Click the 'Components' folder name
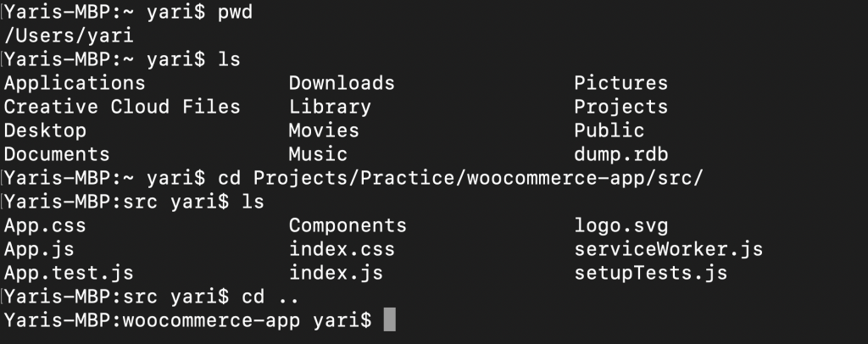Viewport: 868px width, 344px height. coord(348,225)
